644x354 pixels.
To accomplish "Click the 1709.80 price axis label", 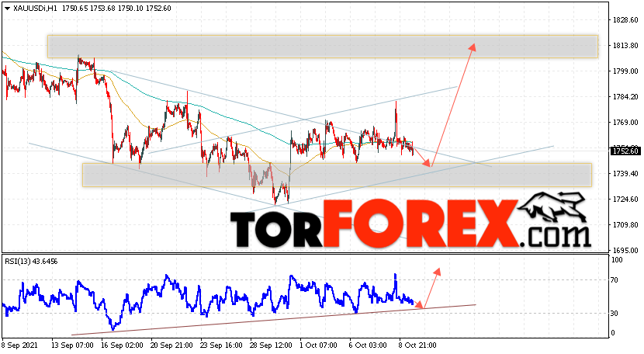I will 625,224.
